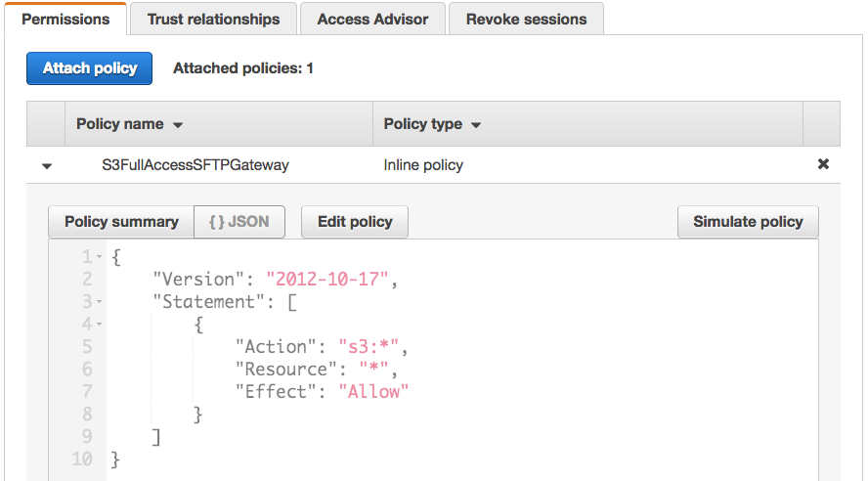
Task: Open the Trust relationships tab
Action: (213, 20)
